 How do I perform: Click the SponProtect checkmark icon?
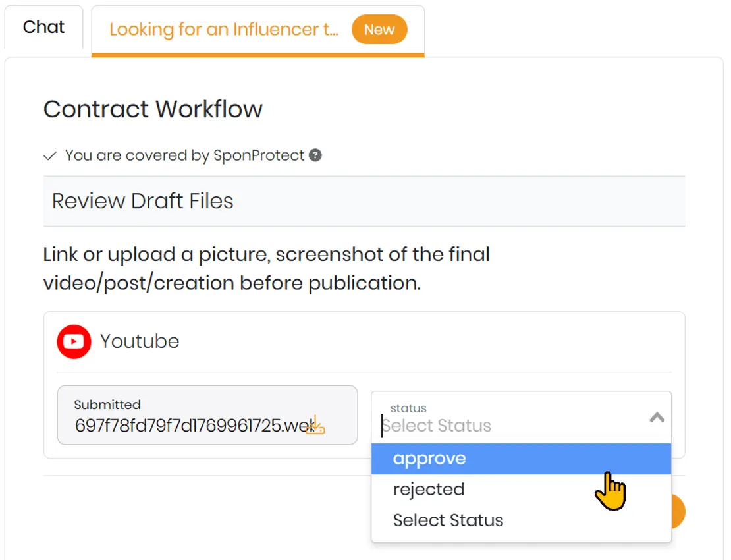click(x=50, y=155)
